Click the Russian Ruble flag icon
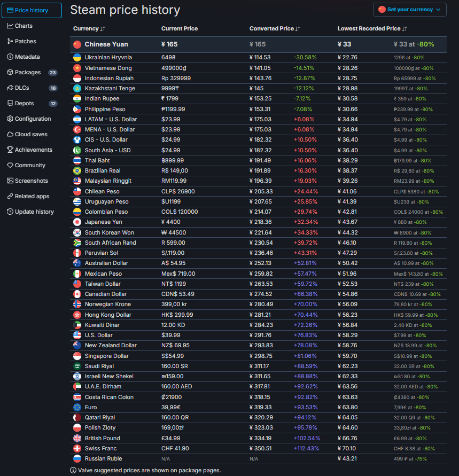Image resolution: width=459 pixels, height=476 pixels. click(77, 458)
